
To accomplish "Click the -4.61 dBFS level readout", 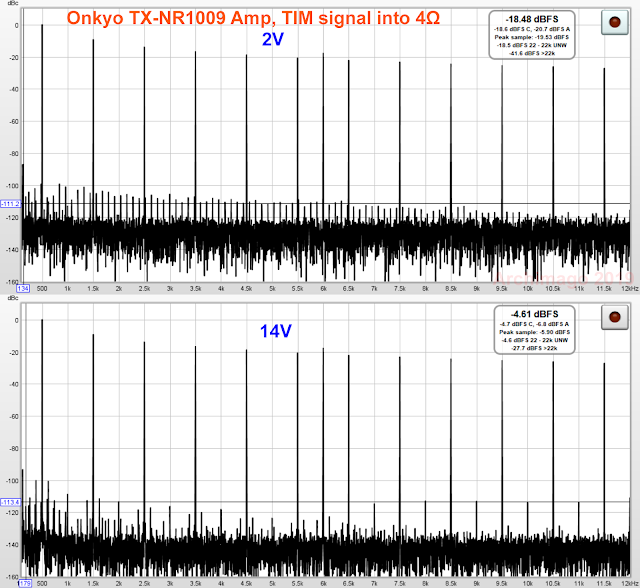I will click(x=534, y=314).
